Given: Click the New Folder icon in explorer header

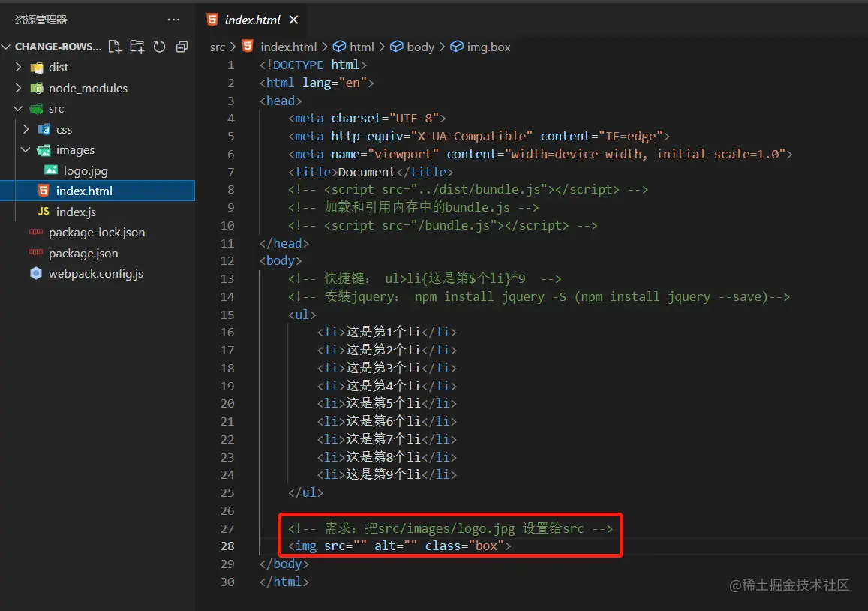Looking at the screenshot, I should pos(137,47).
